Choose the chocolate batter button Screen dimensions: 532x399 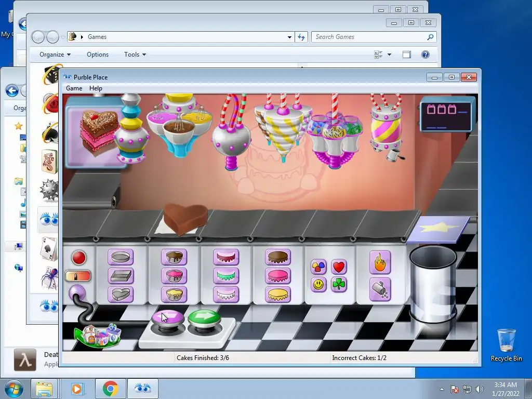pyautogui.click(x=174, y=257)
